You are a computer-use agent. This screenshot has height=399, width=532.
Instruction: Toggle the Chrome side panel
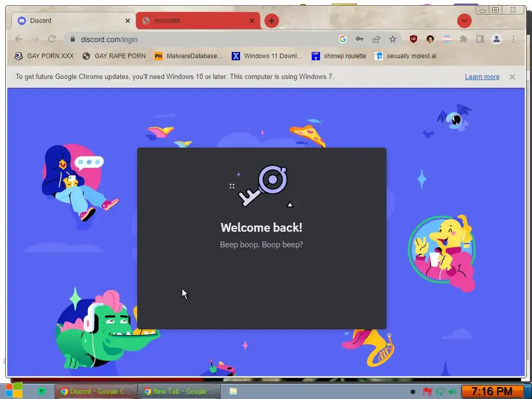[x=480, y=39]
